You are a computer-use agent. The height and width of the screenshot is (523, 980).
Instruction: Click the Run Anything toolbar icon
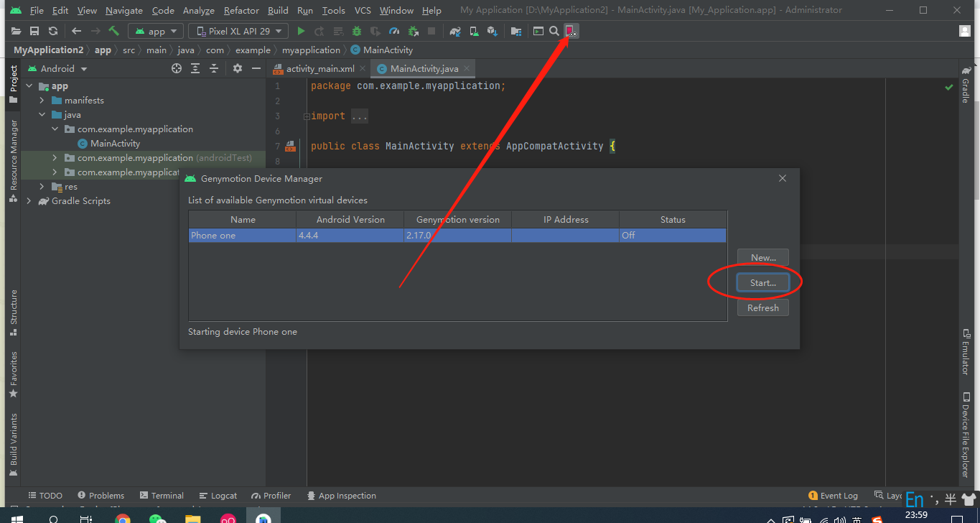click(x=538, y=31)
